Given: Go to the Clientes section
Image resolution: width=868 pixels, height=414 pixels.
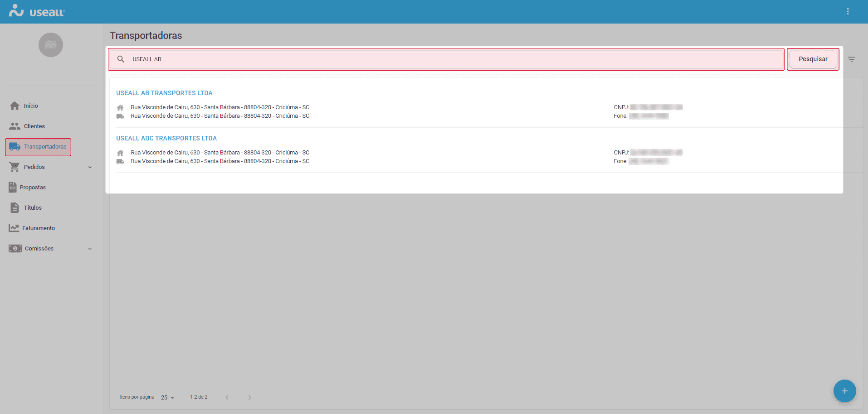Looking at the screenshot, I should pyautogui.click(x=34, y=126).
